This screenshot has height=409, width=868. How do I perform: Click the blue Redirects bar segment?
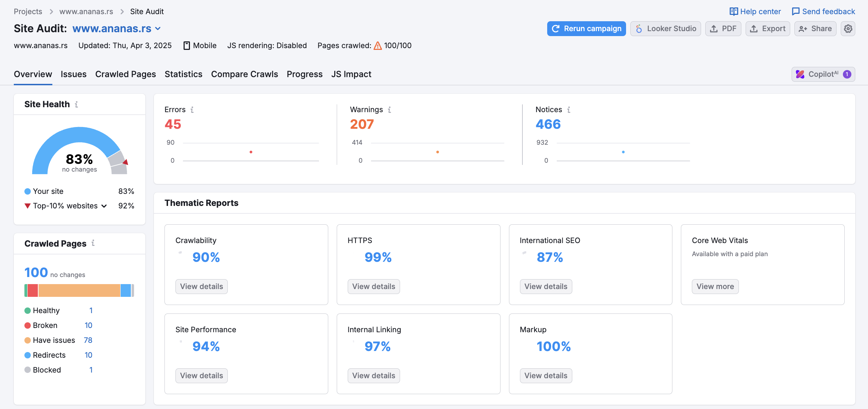click(126, 290)
